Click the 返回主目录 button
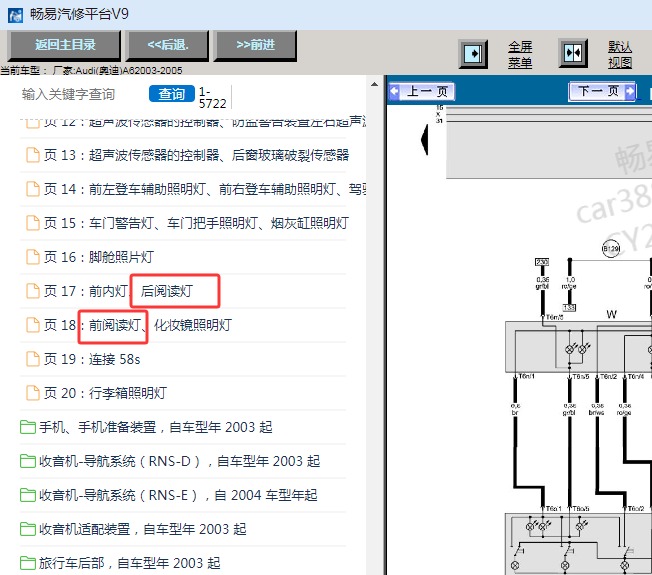This screenshot has width=652, height=575. pos(65,45)
